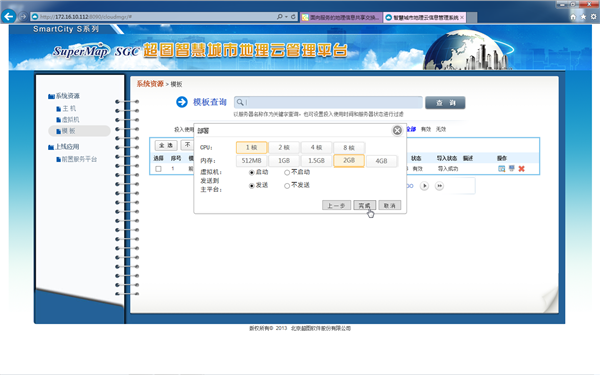Click the 完成 button in dialog
The height and width of the screenshot is (375, 600).
pyautogui.click(x=364, y=205)
